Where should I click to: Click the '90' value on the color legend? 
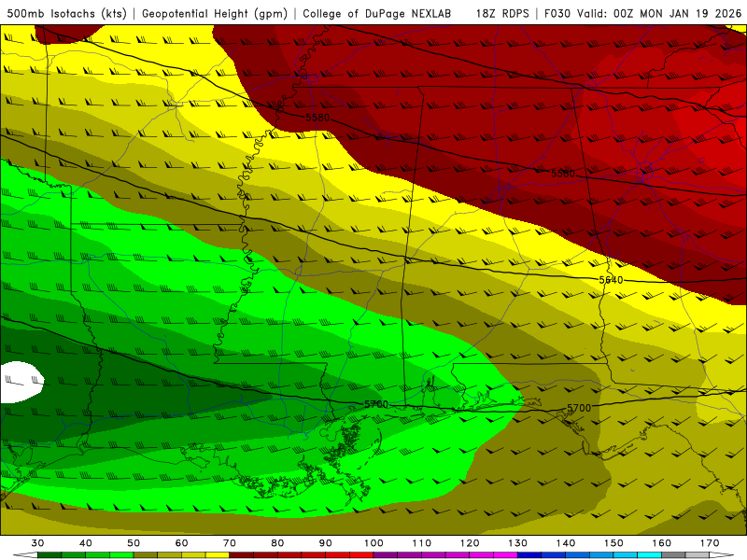pos(325,543)
